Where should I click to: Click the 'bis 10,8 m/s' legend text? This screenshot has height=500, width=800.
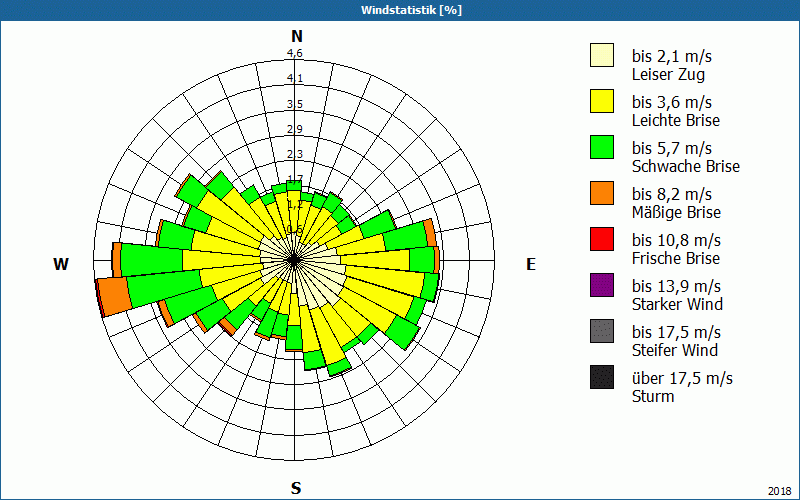point(676,240)
